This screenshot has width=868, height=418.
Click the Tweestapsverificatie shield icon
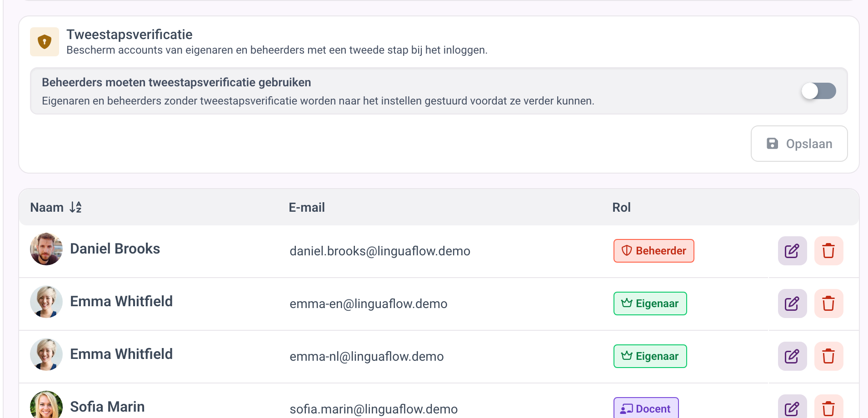45,42
